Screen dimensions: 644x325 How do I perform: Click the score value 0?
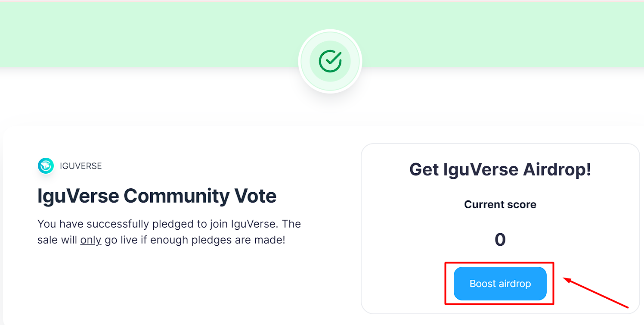(500, 239)
